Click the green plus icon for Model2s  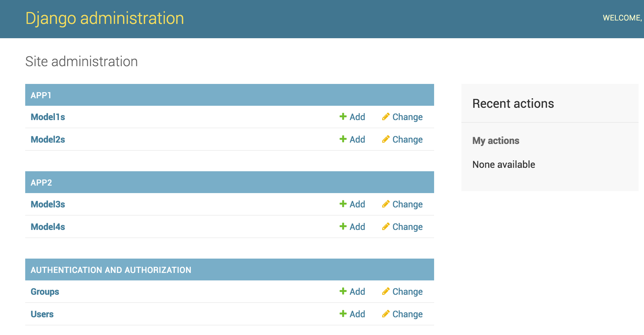click(343, 139)
